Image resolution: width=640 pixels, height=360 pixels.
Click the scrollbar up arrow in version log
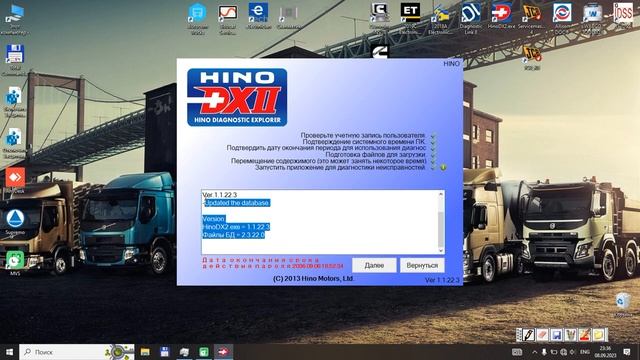tap(441, 194)
